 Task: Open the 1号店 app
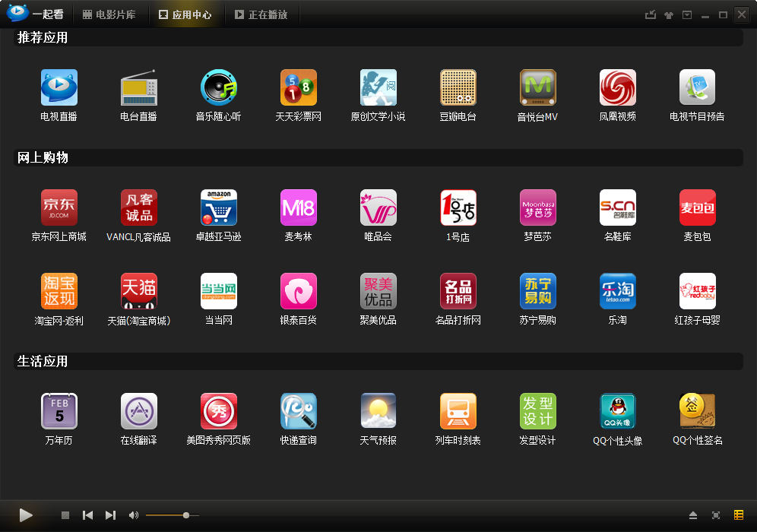458,207
